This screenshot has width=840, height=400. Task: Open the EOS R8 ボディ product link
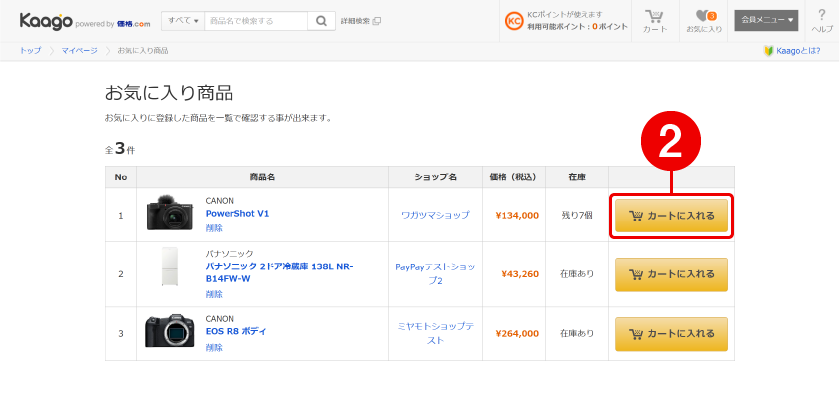point(236,331)
